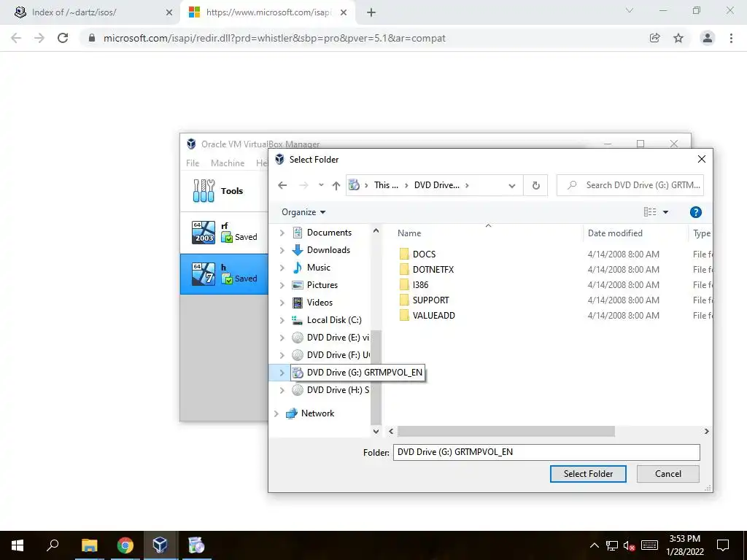
Task: Expand the DVD Drive (G:) node
Action: (x=282, y=373)
